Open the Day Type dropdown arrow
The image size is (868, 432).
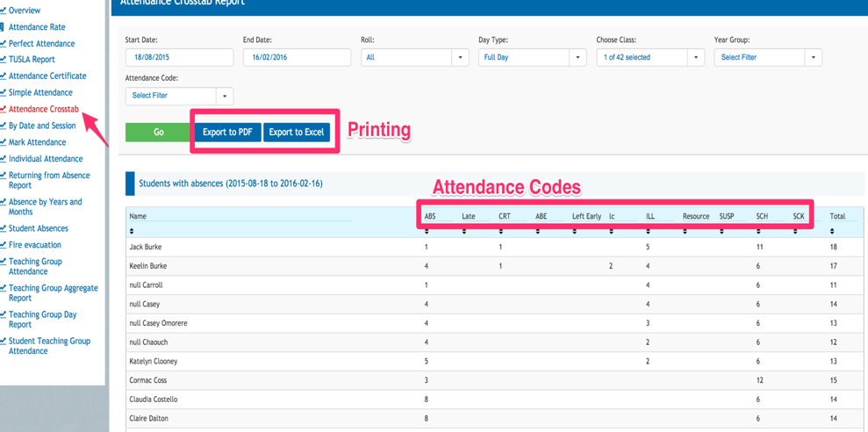point(577,58)
